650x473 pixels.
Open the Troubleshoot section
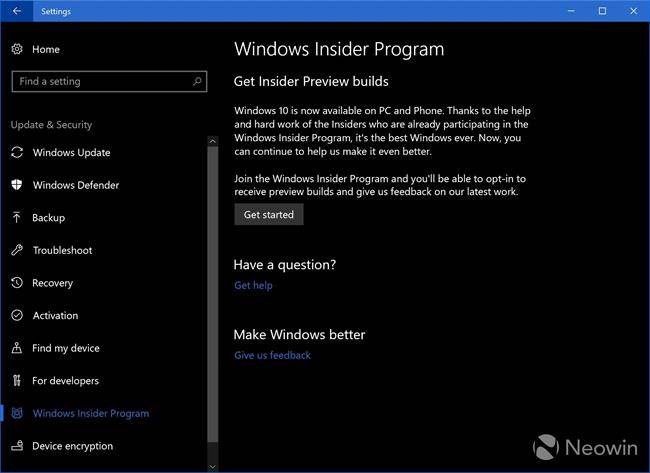point(63,250)
